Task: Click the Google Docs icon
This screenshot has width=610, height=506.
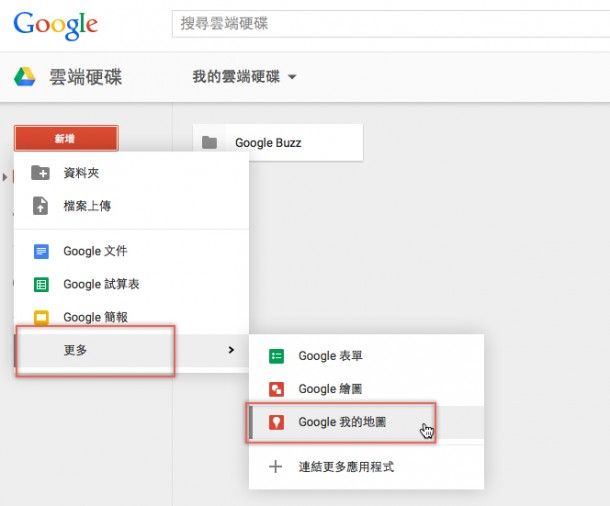Action: click(41, 251)
